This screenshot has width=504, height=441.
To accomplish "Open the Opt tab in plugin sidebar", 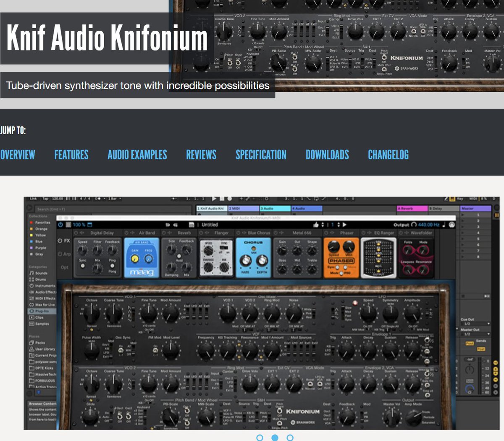I will (x=64, y=267).
